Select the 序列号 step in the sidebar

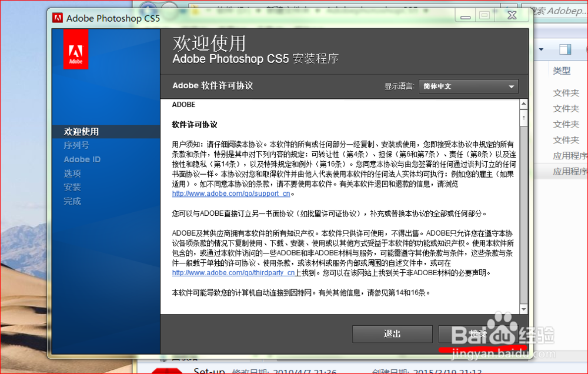click(76, 145)
